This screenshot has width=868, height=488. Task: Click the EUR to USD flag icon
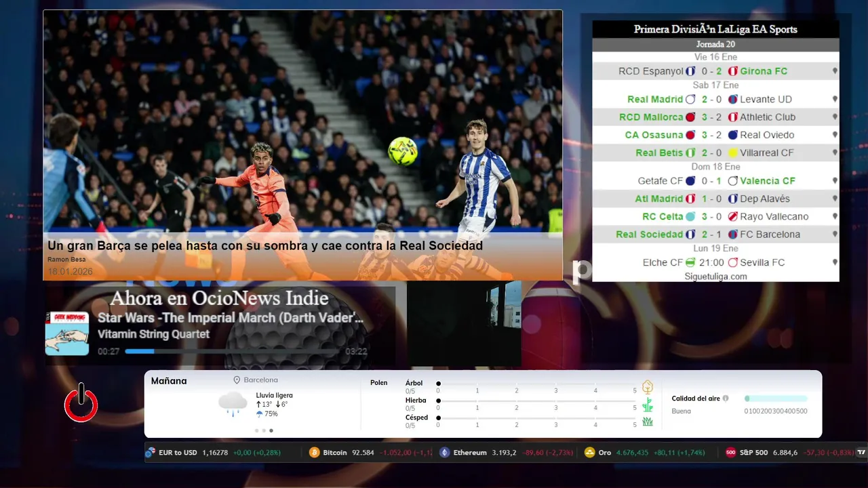pos(150,452)
